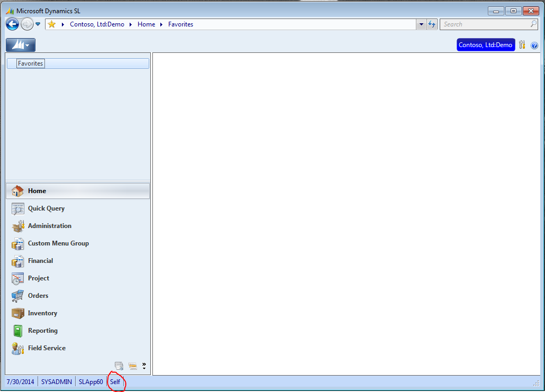Select the Favorites item in the navigation pane

tap(78, 63)
